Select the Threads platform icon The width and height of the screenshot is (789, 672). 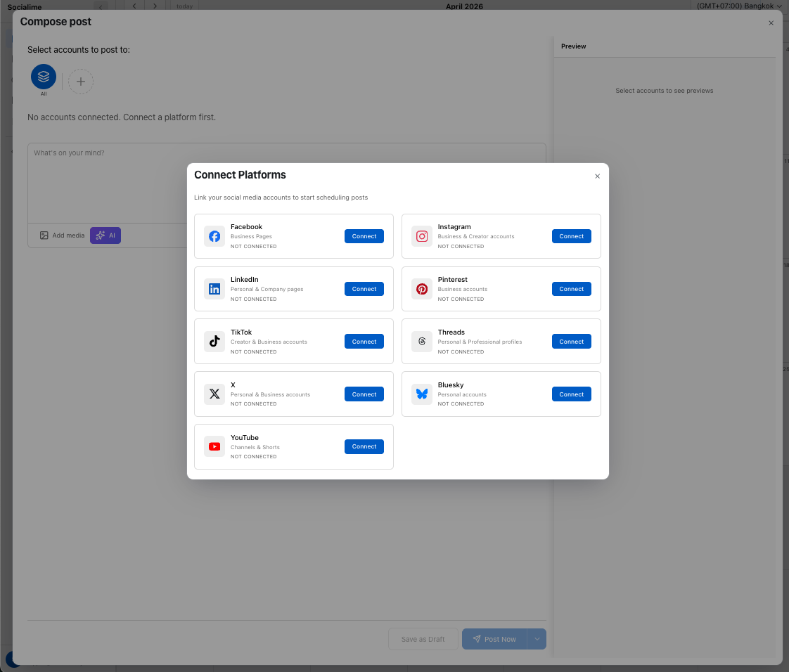click(422, 342)
